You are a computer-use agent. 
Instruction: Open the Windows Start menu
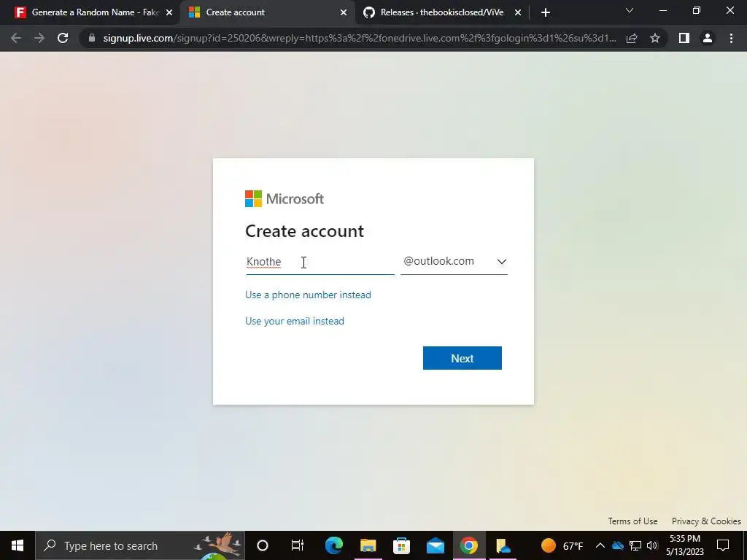tap(18, 545)
